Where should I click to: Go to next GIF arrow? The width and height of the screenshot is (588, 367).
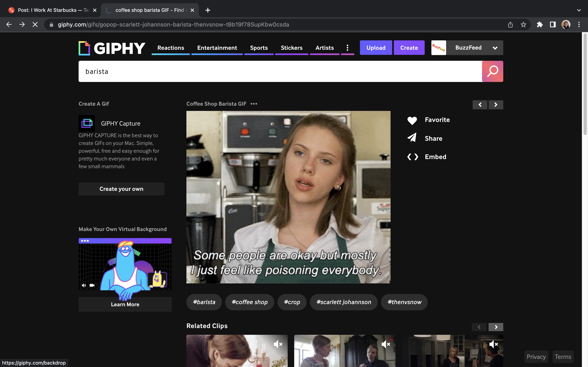pyautogui.click(x=496, y=105)
